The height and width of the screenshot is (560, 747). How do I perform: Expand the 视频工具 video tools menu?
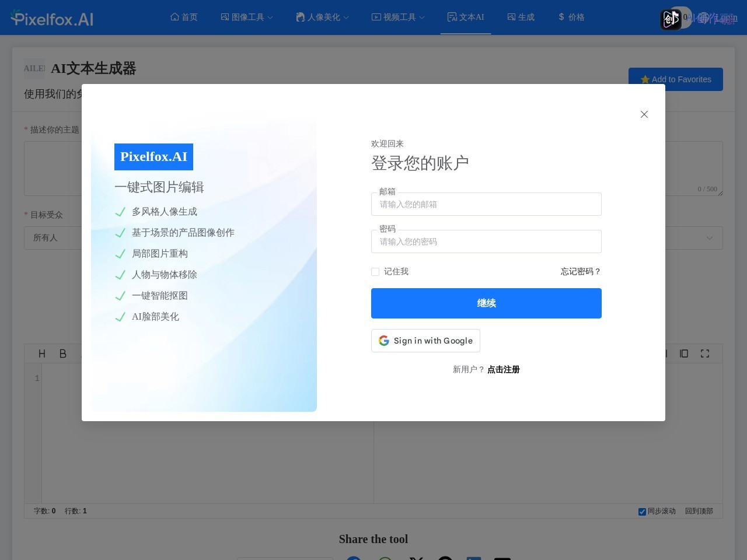[x=398, y=17]
